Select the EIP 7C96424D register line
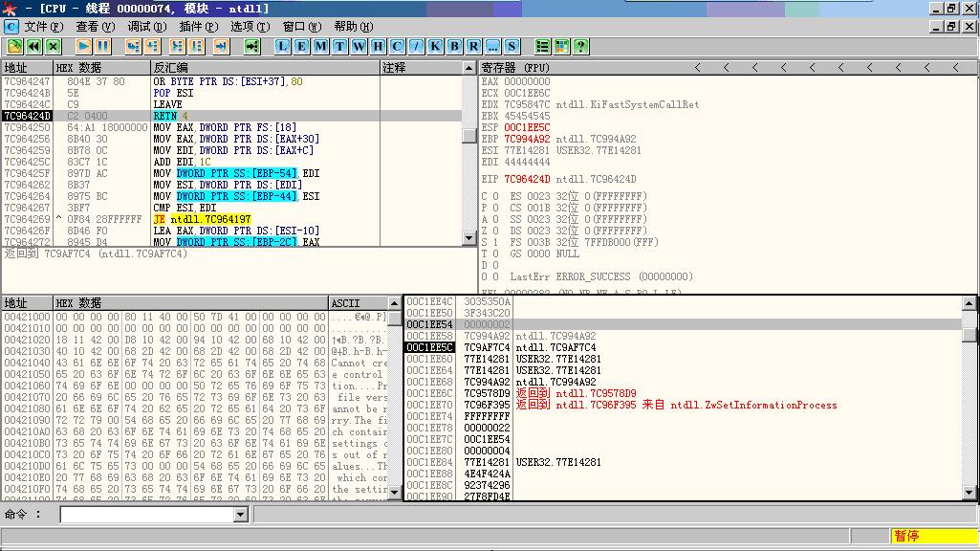The height and width of the screenshot is (551, 980). (558, 179)
